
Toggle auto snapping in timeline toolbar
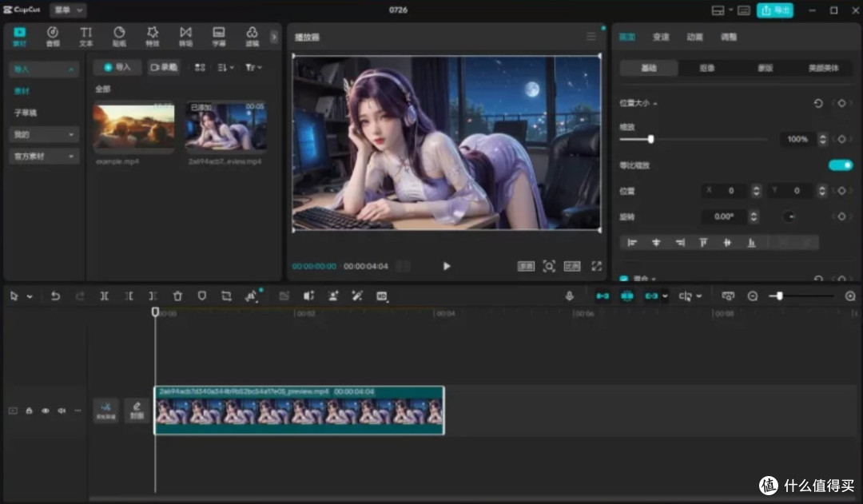click(x=627, y=296)
